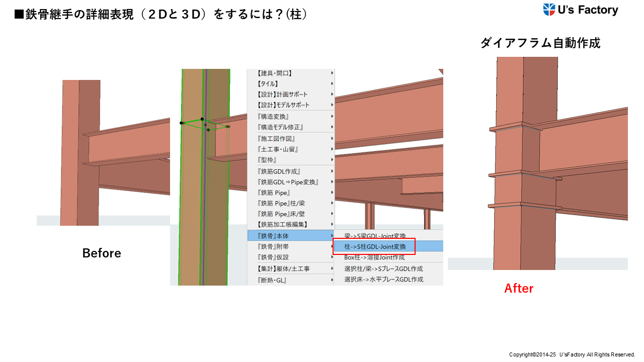Open the 【建具・開口】 submenu
Image resolution: width=644 pixels, height=362 pixels.
275,73
